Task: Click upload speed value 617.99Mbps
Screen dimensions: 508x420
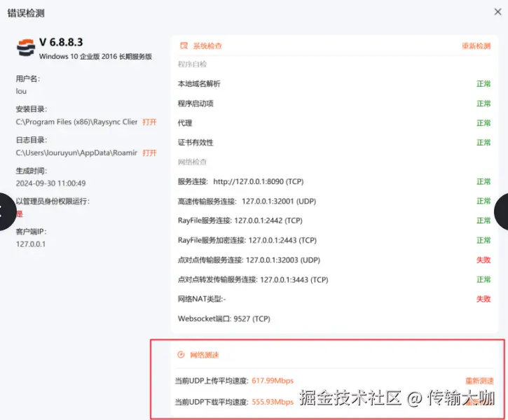Action: 273,381
